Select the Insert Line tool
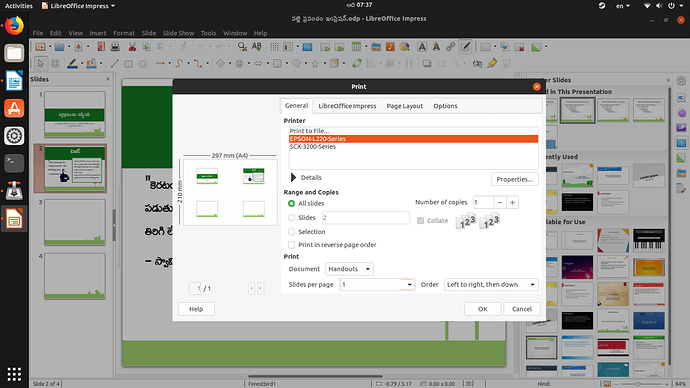Image resolution: width=690 pixels, height=388 pixels. (114, 64)
